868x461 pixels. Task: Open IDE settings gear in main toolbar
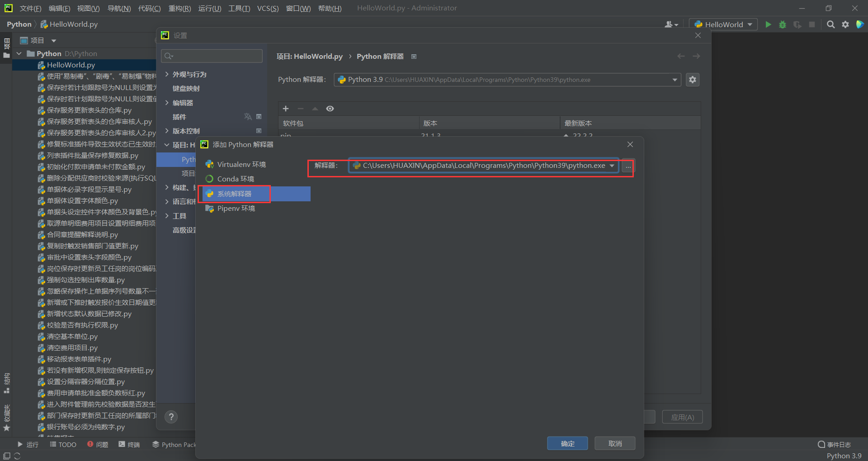(x=845, y=24)
